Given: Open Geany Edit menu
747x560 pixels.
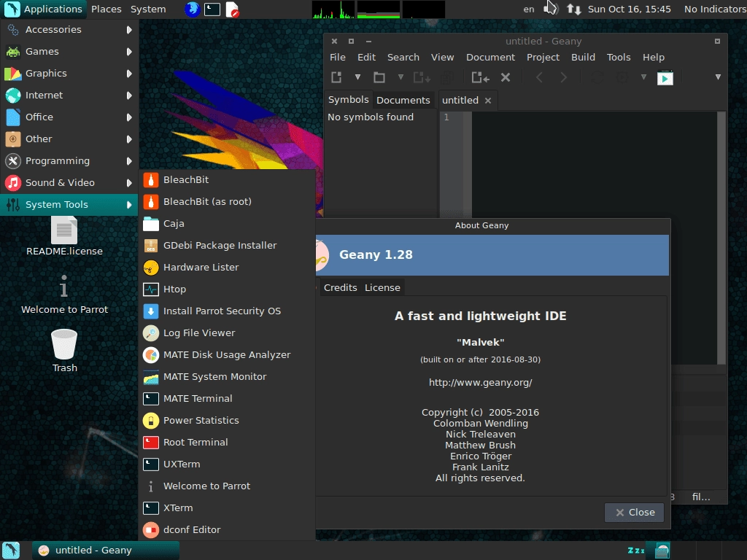Looking at the screenshot, I should point(367,57).
